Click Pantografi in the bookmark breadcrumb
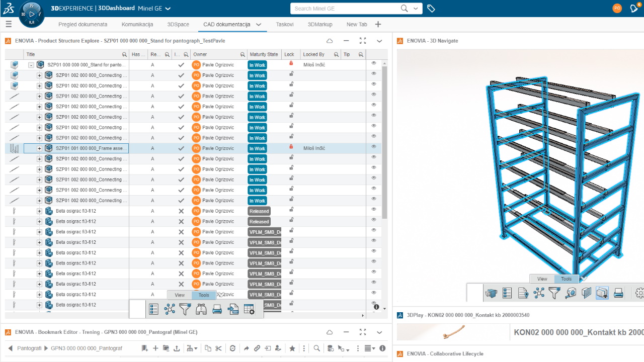Screen dimensions: 644x362 (x=29, y=348)
